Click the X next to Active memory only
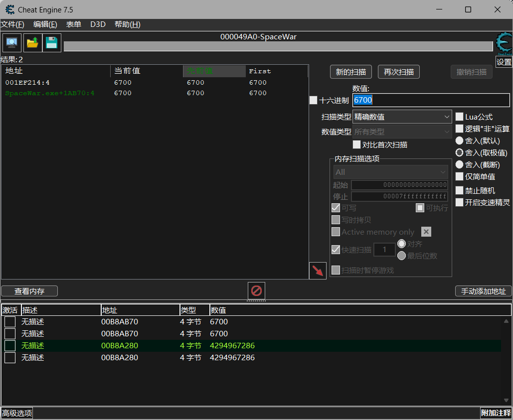The height and width of the screenshot is (420, 513). (426, 232)
